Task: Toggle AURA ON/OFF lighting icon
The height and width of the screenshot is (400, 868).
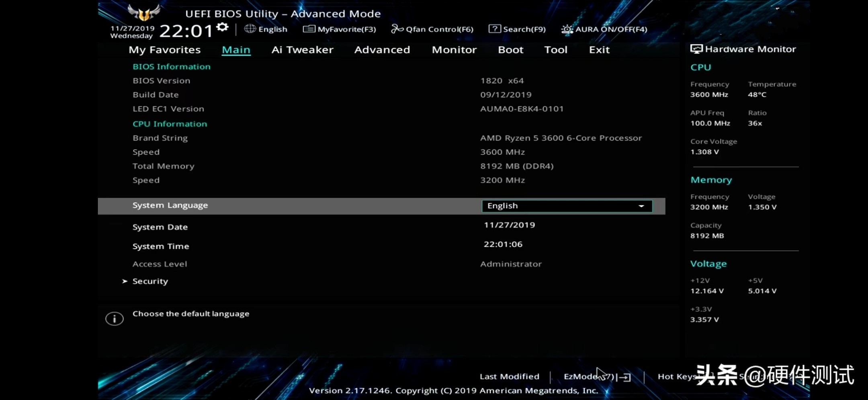Action: [567, 29]
